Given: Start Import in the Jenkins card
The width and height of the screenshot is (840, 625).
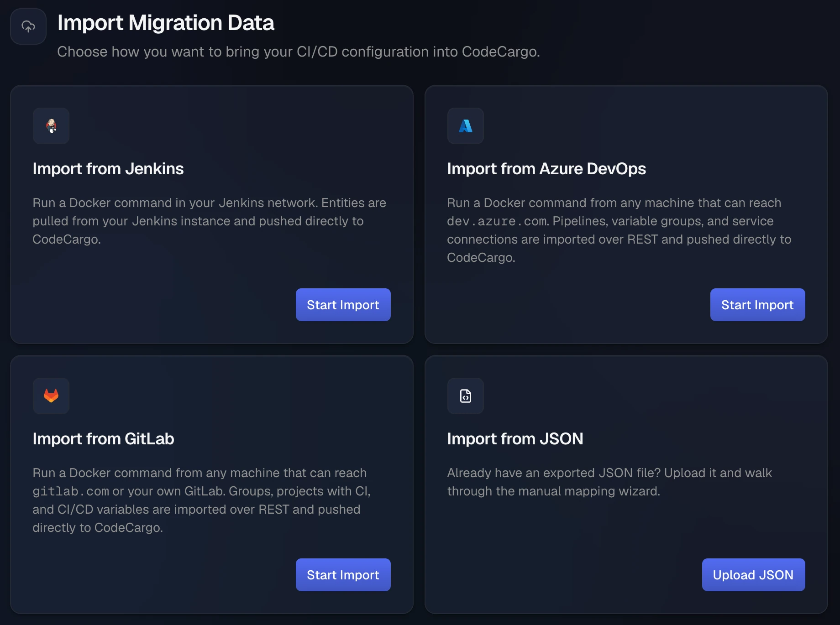Looking at the screenshot, I should (343, 305).
